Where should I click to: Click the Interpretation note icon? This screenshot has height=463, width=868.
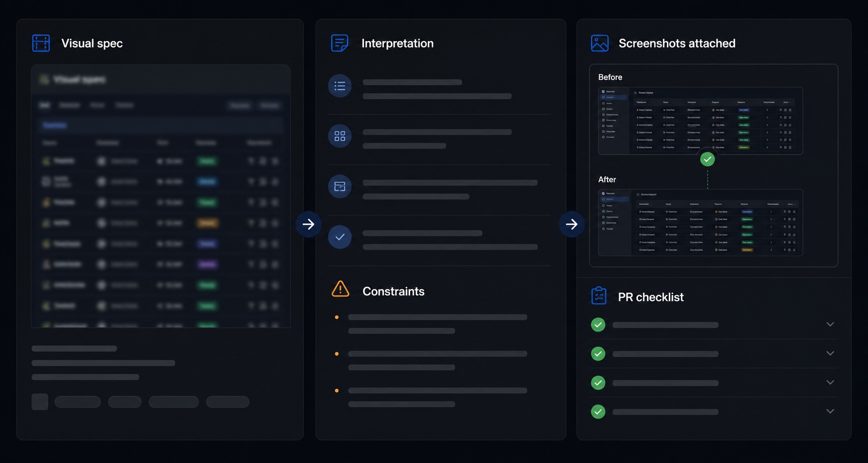coord(340,43)
